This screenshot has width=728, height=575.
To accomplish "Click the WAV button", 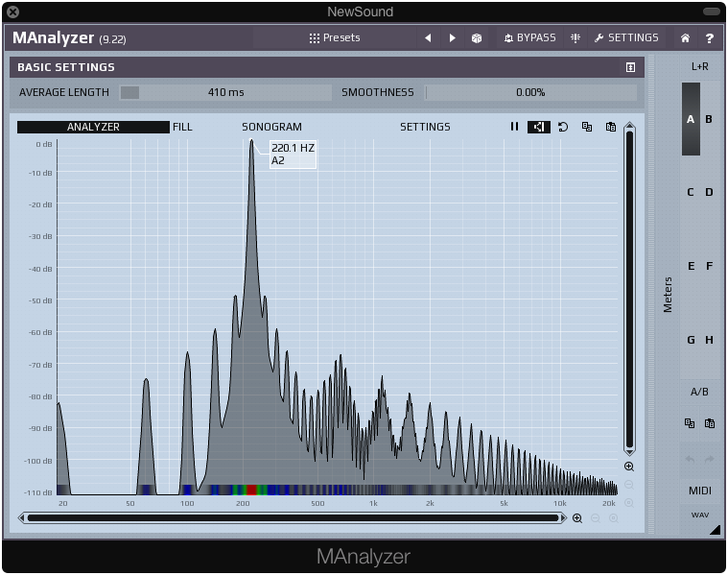I will (699, 515).
